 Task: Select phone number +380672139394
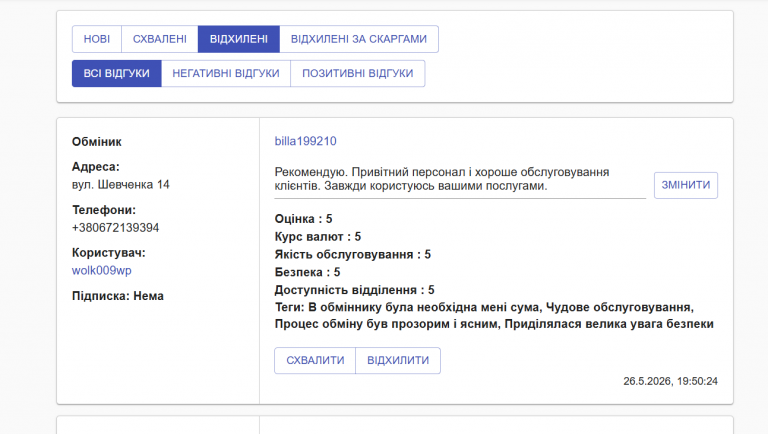116,228
